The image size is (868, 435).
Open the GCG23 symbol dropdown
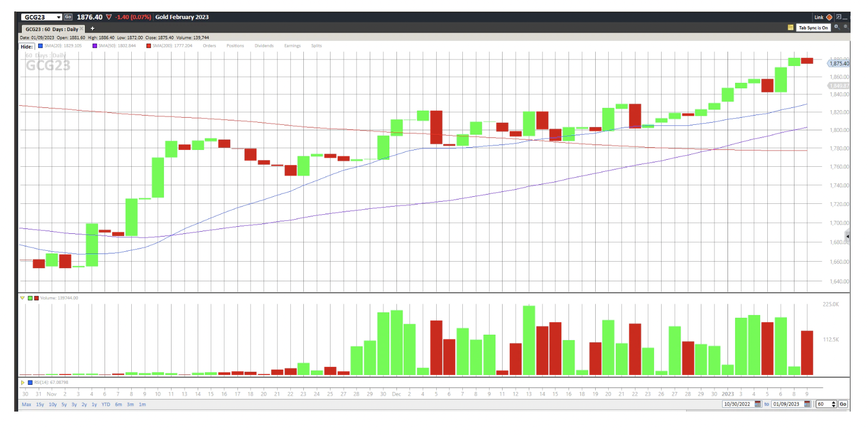(58, 17)
